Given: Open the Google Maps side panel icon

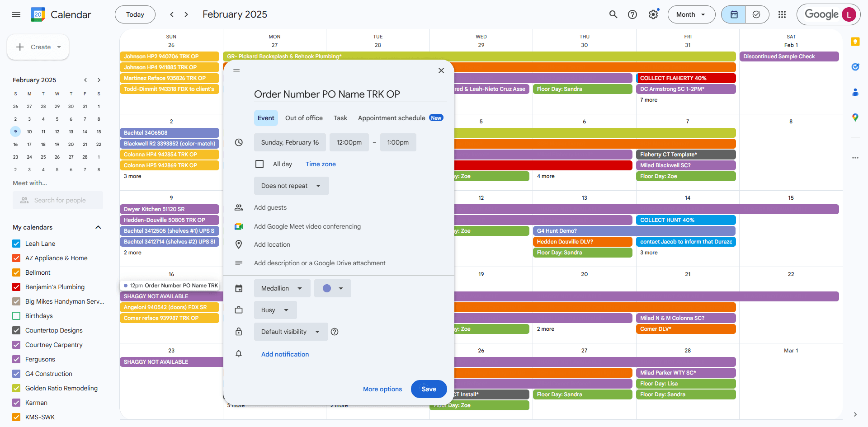Looking at the screenshot, I should (x=855, y=117).
